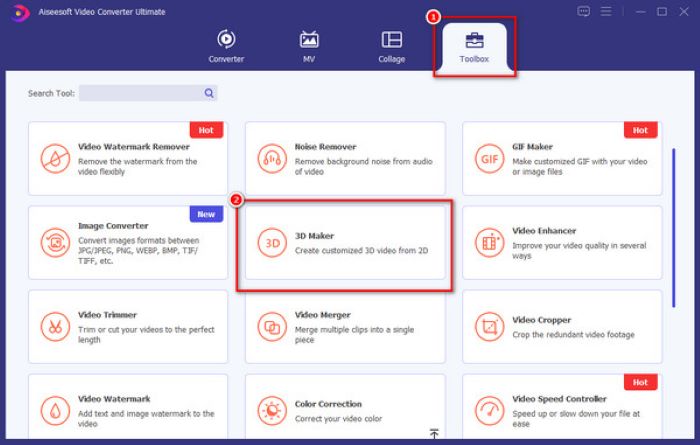
Task: Open the Video Watermark Remover icon
Action: 55,158
